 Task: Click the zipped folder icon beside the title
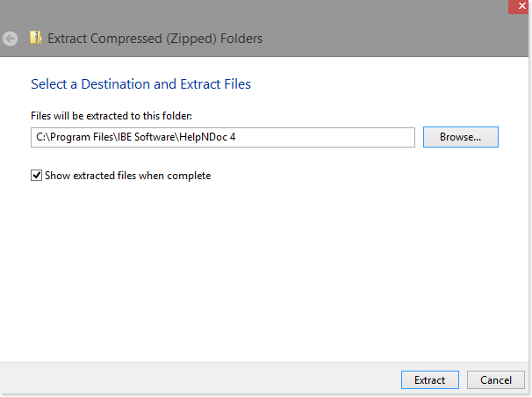pyautogui.click(x=36, y=38)
